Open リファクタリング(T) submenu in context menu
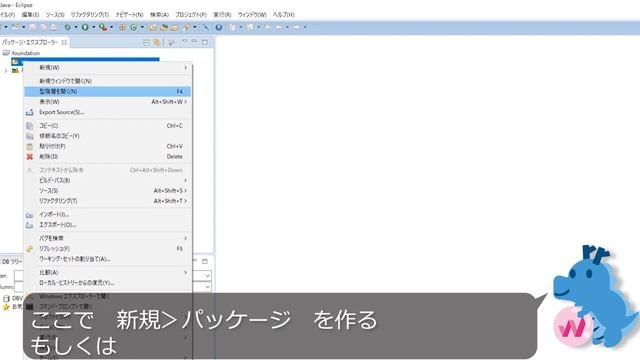Image resolution: width=640 pixels, height=360 pixels. [x=108, y=201]
